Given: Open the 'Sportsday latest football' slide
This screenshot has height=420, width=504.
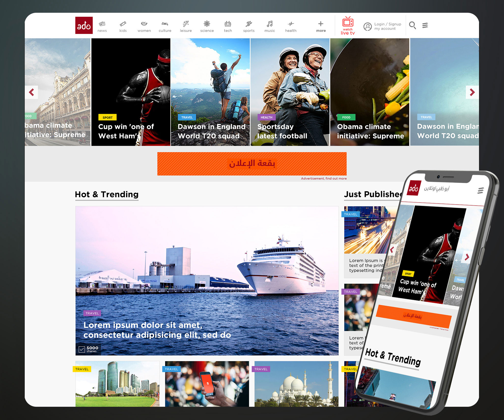Looking at the screenshot, I should (x=290, y=92).
